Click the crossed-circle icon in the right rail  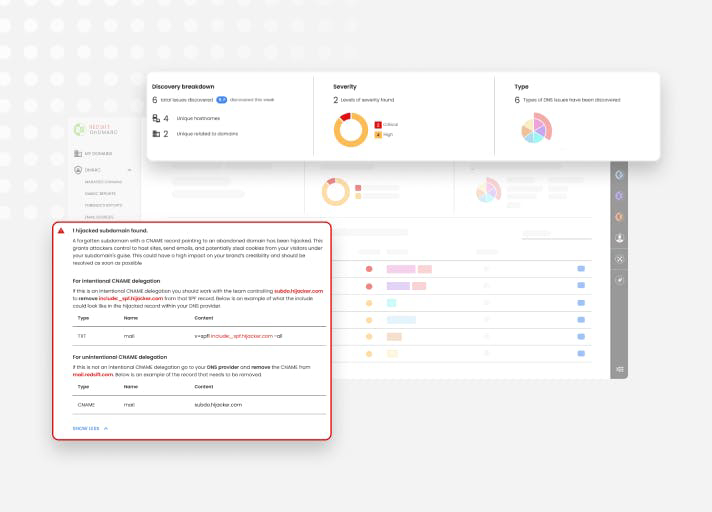click(619, 259)
